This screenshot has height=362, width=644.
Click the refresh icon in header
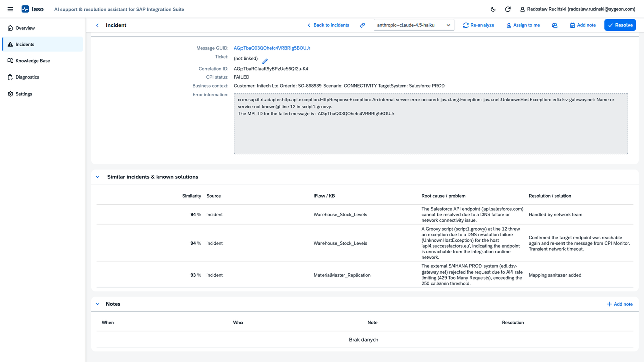coord(508,9)
